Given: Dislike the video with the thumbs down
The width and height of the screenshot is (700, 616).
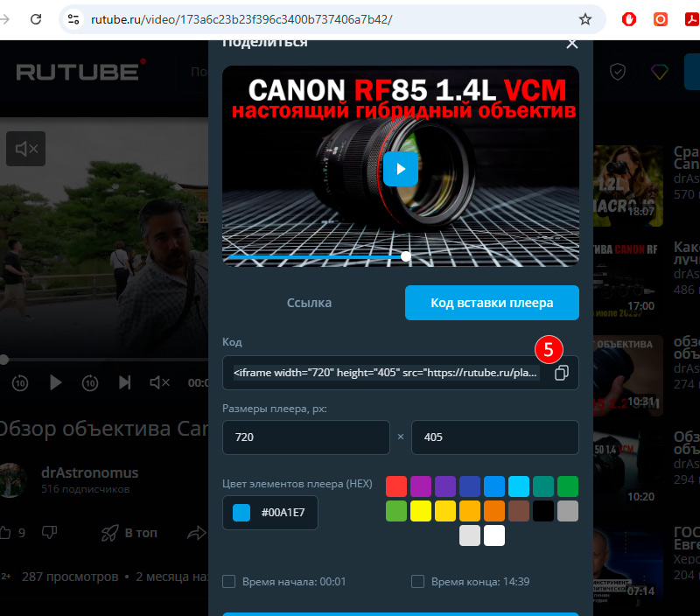Looking at the screenshot, I should tap(50, 532).
